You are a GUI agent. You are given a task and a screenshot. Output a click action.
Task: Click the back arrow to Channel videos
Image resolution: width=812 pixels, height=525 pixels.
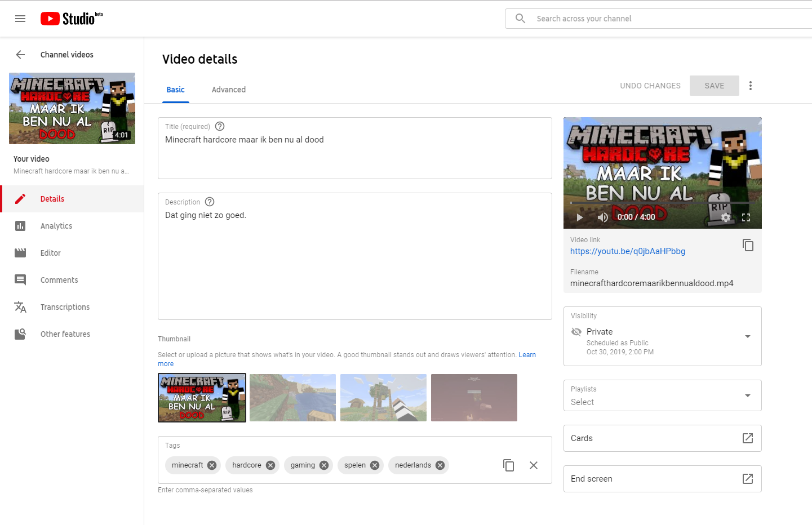pos(20,55)
